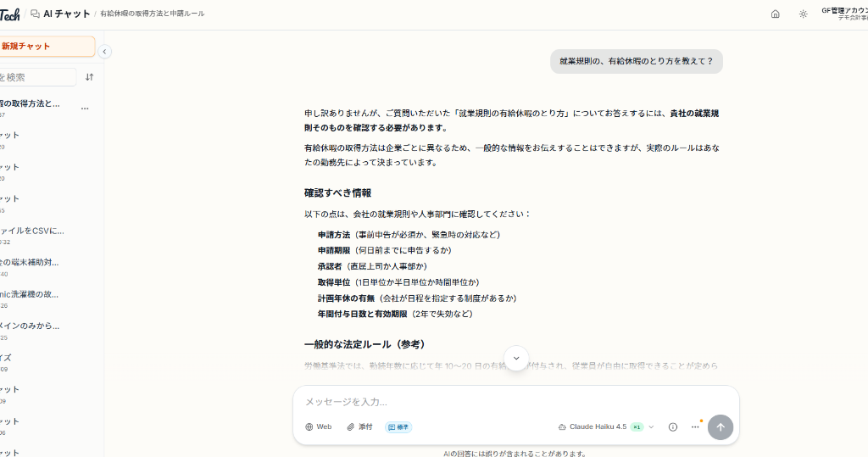Open the chat about 端末補助対

pos(31,266)
